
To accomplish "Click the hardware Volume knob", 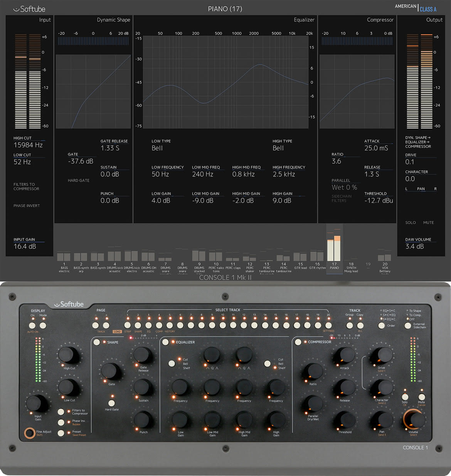I will (415, 419).
